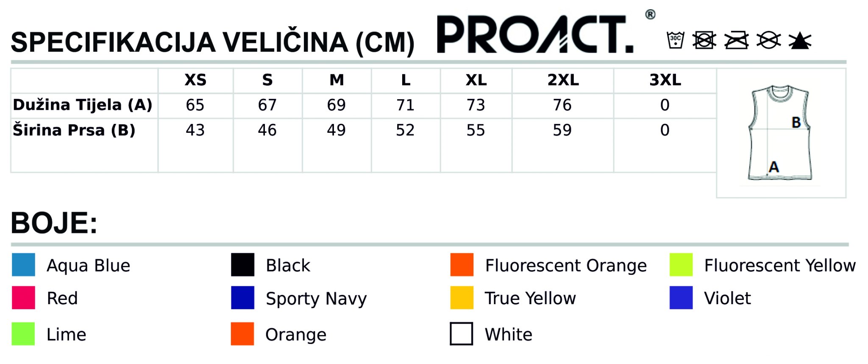The height and width of the screenshot is (364, 868).
Task: Click the do not dry clean icon
Action: pyautogui.click(x=769, y=40)
